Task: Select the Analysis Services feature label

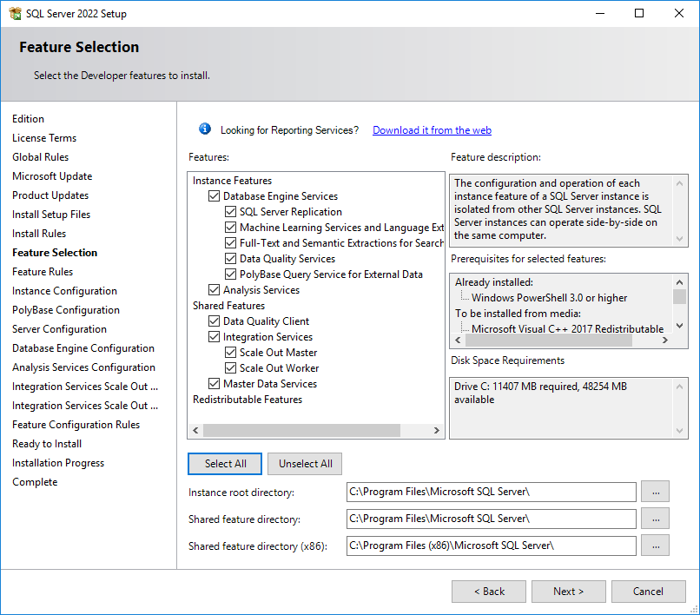Action: tap(261, 290)
